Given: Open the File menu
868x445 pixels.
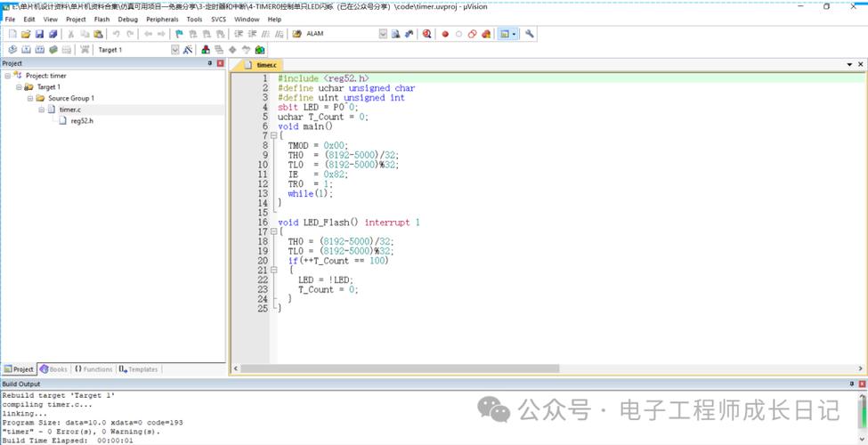Looking at the screenshot, I should pos(10,20).
